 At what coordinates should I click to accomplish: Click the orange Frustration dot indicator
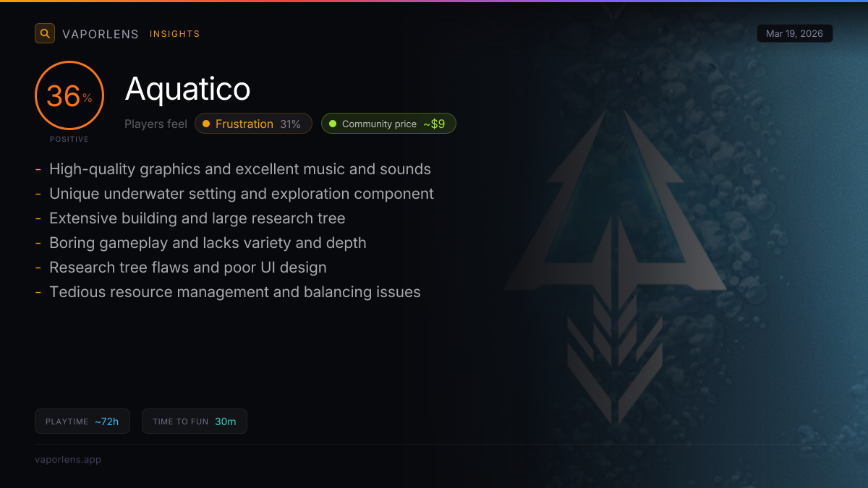(x=206, y=124)
